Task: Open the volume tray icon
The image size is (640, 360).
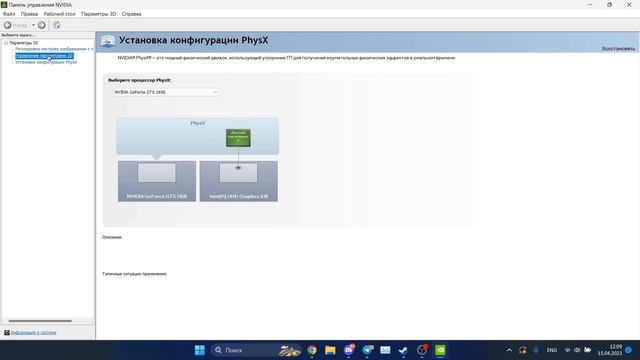Action: coord(577,350)
